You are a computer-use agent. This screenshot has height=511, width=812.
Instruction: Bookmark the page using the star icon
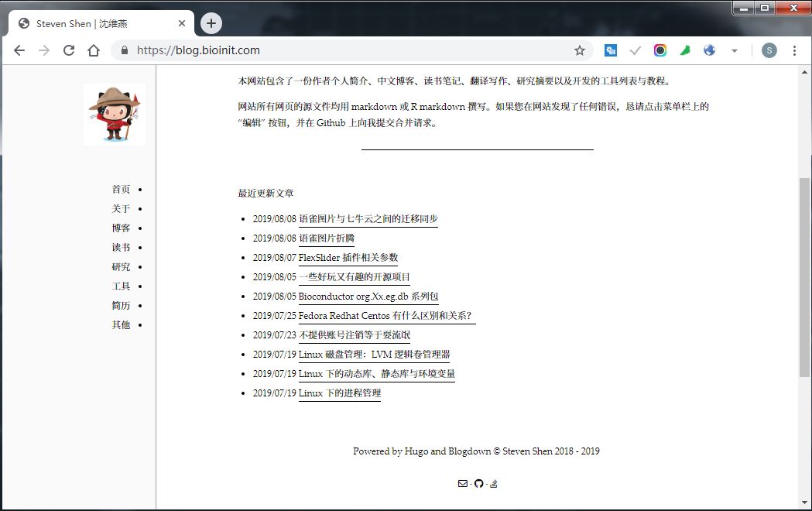580,50
